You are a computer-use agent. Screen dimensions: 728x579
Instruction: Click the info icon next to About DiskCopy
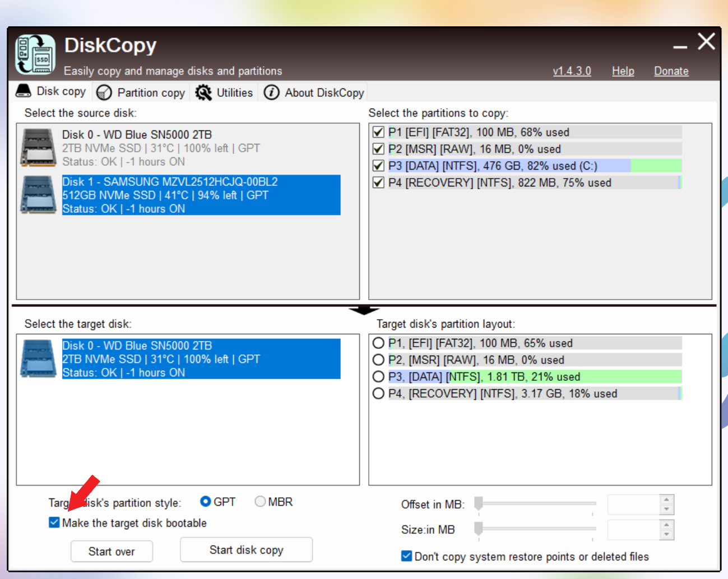271,92
